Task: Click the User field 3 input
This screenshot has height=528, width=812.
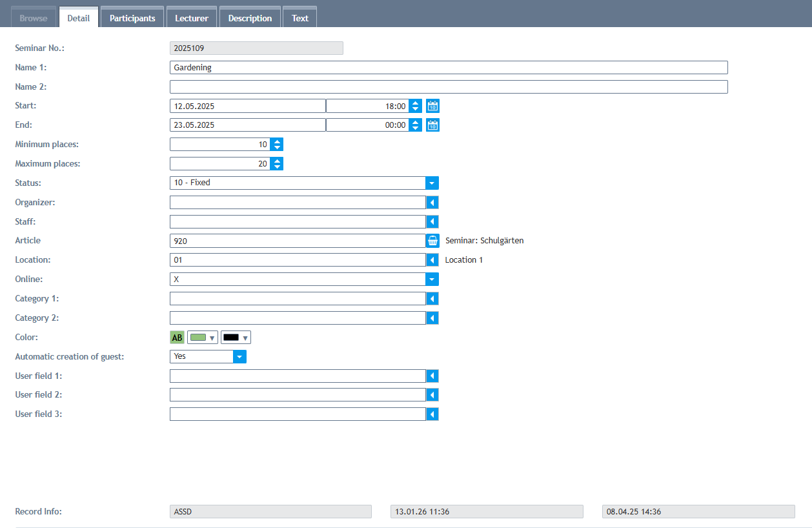Action: click(x=298, y=414)
